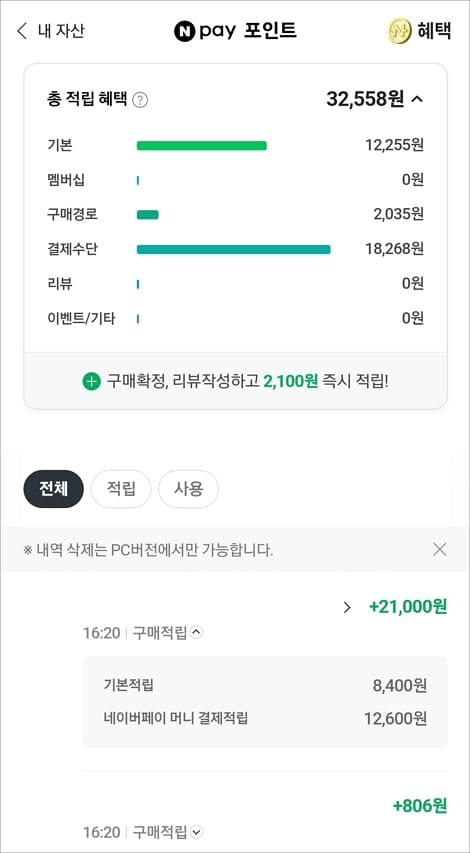This screenshot has height=853, width=470.
Task: Dismiss the 내역 삭제 notice
Action: (x=440, y=549)
